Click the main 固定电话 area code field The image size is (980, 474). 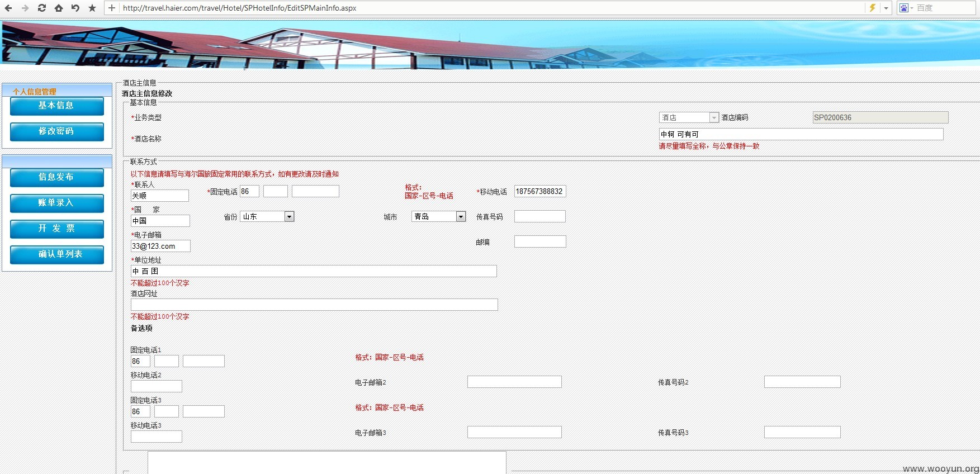[x=275, y=191]
